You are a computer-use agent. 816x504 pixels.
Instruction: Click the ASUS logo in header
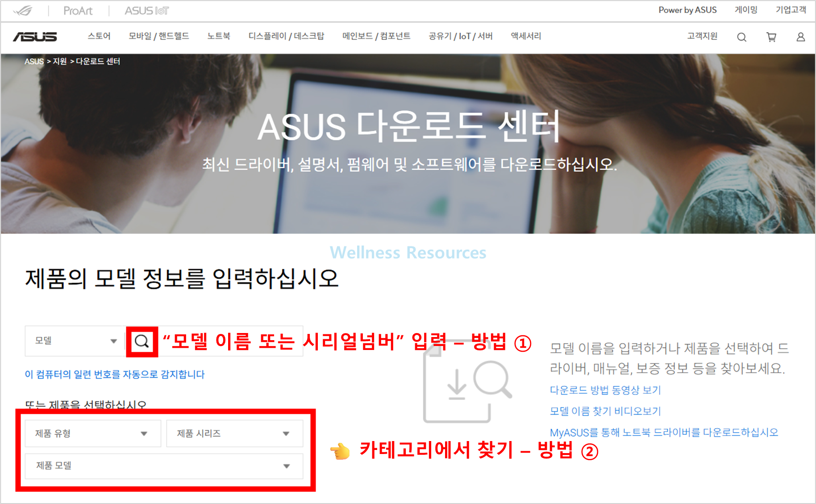coord(35,37)
